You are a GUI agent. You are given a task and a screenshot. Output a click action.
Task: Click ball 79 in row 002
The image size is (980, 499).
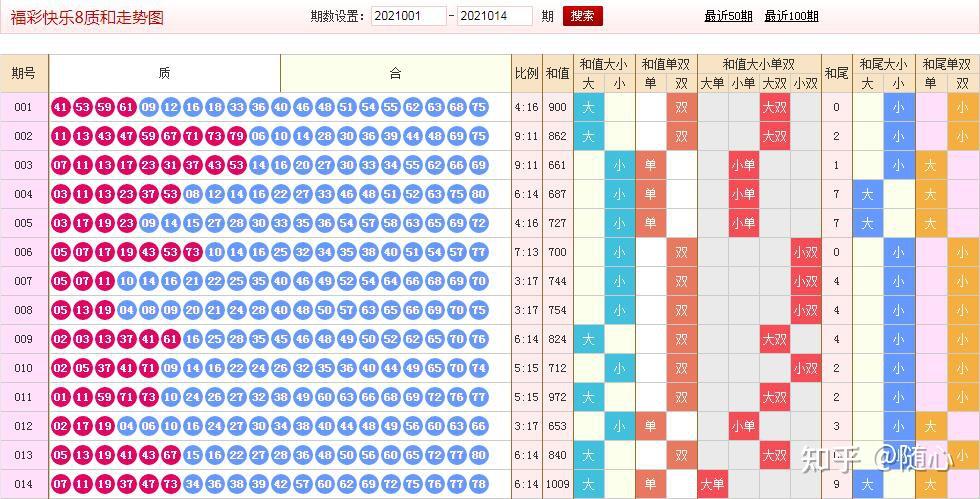pyautogui.click(x=237, y=136)
